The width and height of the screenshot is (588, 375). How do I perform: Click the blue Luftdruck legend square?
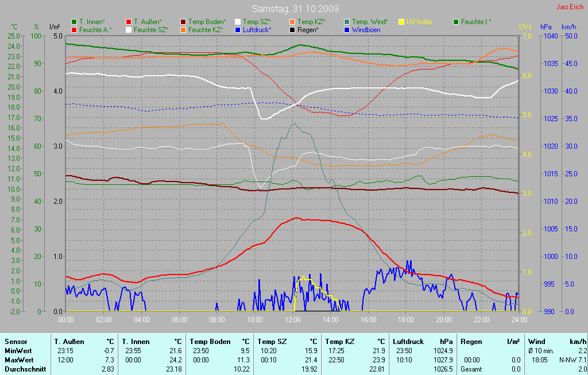(x=238, y=29)
